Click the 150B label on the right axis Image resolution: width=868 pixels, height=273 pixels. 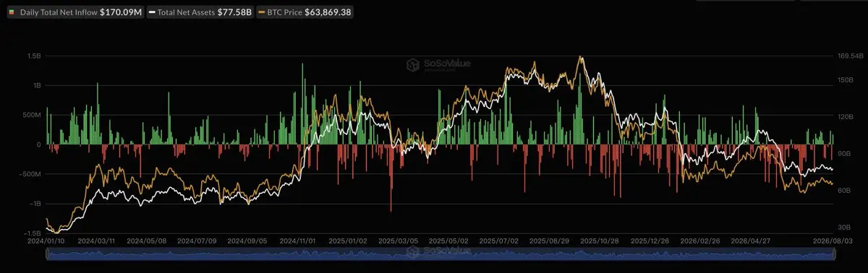tap(846, 80)
